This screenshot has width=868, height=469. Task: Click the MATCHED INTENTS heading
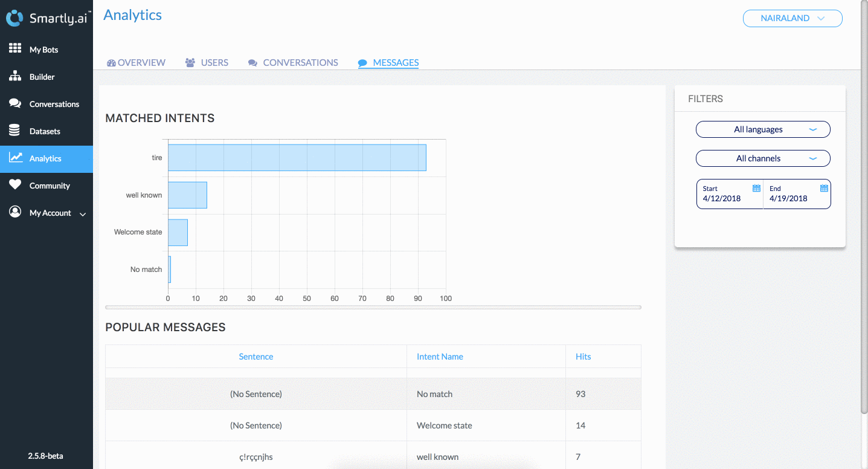(x=160, y=118)
